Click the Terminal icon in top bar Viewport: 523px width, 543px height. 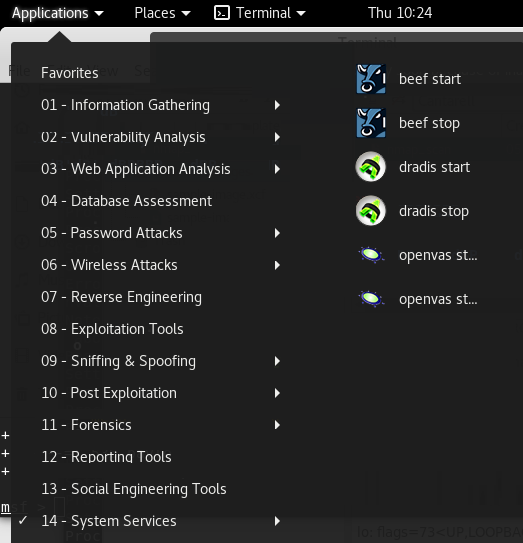click(x=222, y=13)
